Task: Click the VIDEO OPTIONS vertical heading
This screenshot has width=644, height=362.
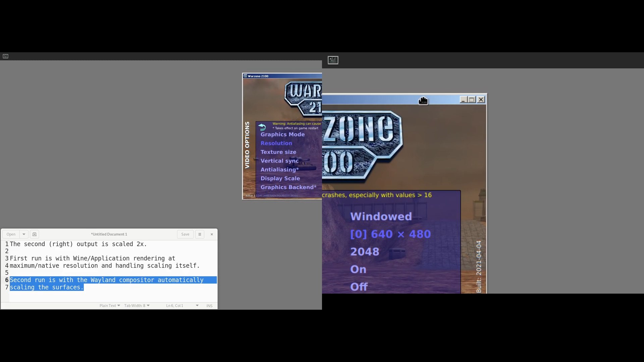Action: (247, 145)
